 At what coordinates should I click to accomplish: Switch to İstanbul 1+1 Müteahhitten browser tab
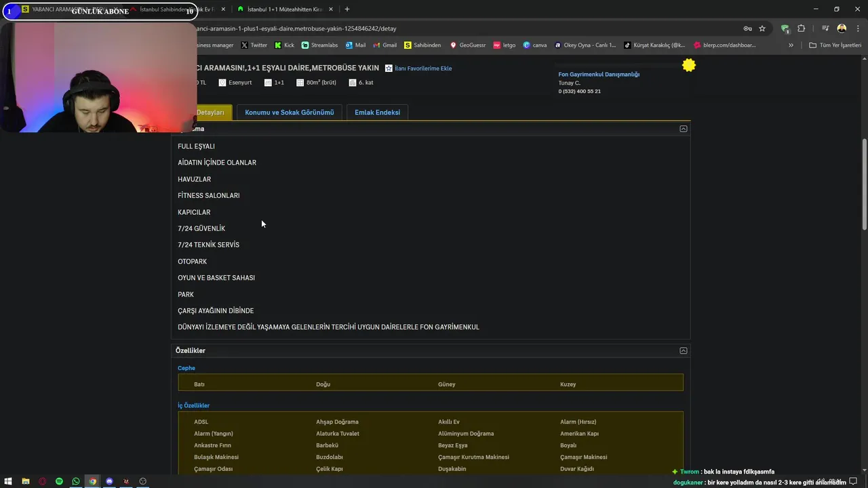[283, 9]
